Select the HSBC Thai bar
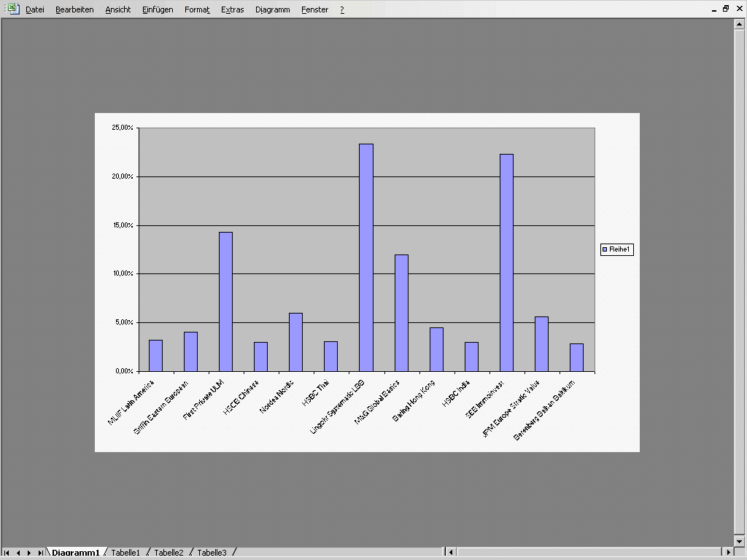The height and width of the screenshot is (560, 747). click(330, 356)
